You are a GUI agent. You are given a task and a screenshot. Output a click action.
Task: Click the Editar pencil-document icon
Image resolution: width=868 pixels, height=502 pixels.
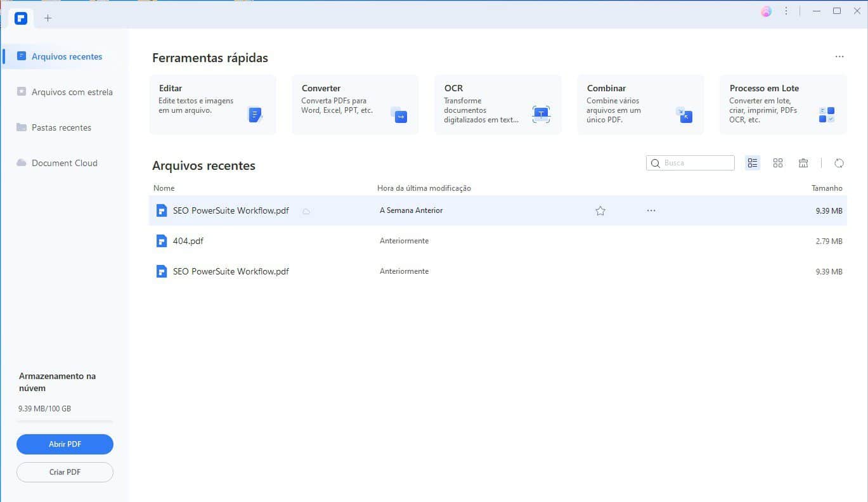[x=255, y=115]
